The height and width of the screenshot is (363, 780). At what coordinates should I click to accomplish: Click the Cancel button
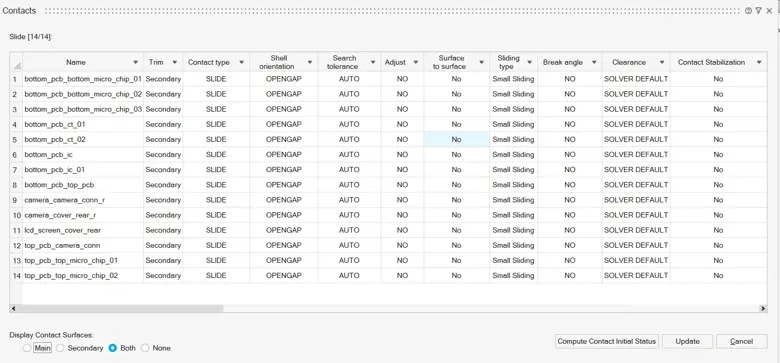(x=741, y=342)
